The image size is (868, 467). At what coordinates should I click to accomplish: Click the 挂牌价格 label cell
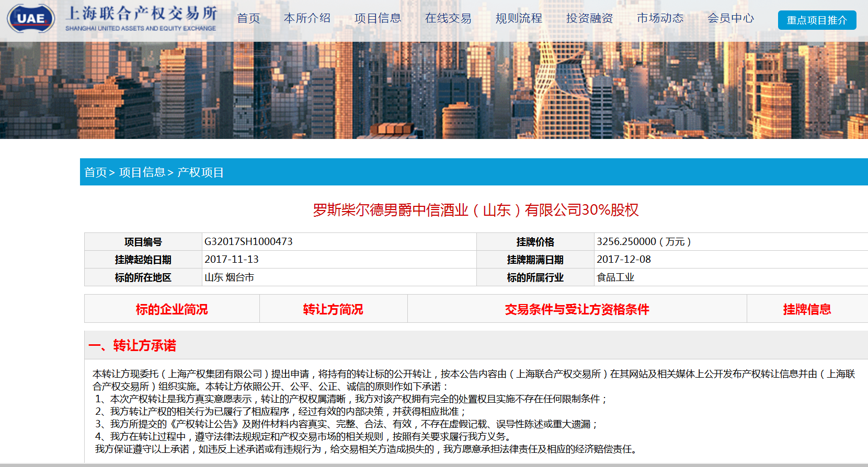[x=535, y=242]
